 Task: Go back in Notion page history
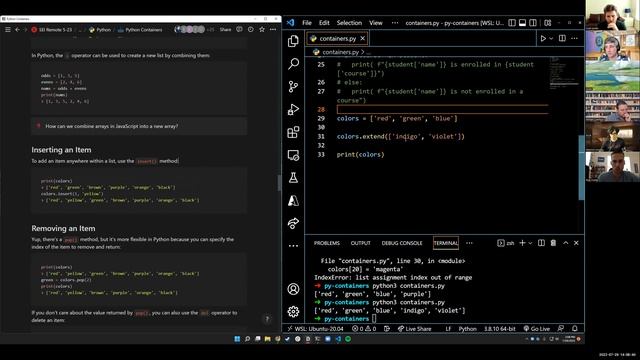click(x=17, y=30)
